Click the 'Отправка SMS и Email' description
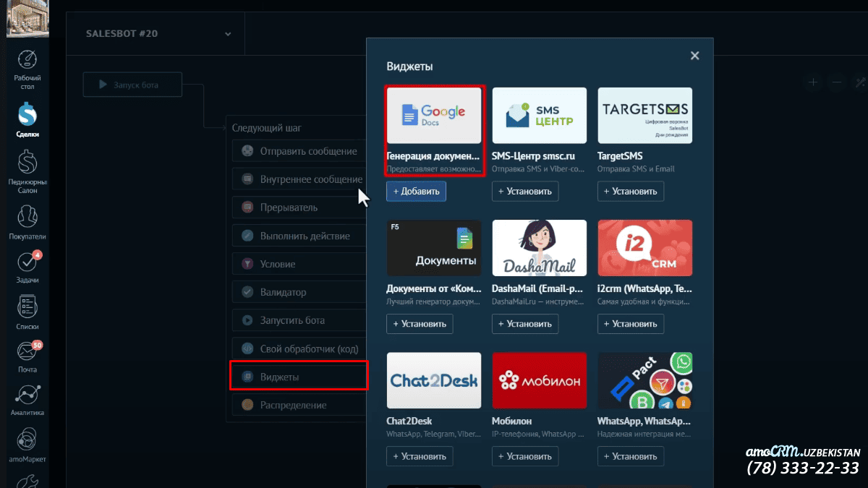The height and width of the screenshot is (488, 868). (636, 169)
